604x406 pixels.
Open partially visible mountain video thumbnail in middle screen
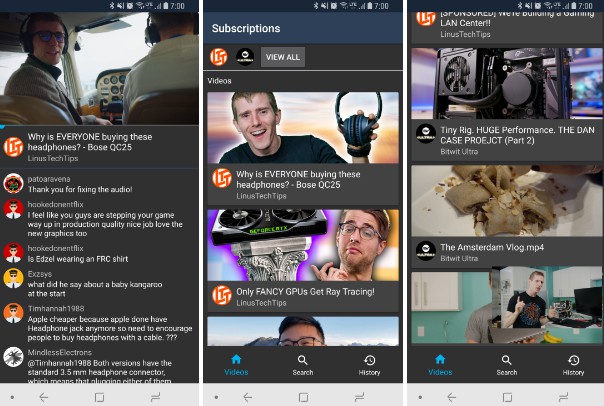[x=303, y=331]
